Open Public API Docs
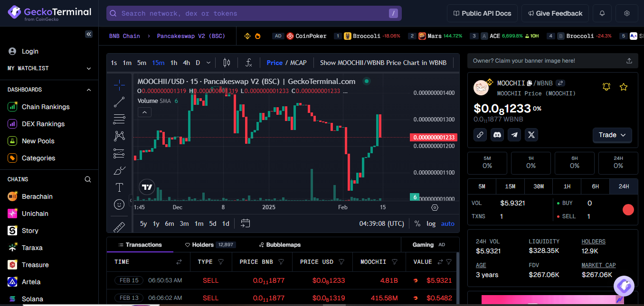The height and width of the screenshot is (306, 644). pyautogui.click(x=482, y=13)
